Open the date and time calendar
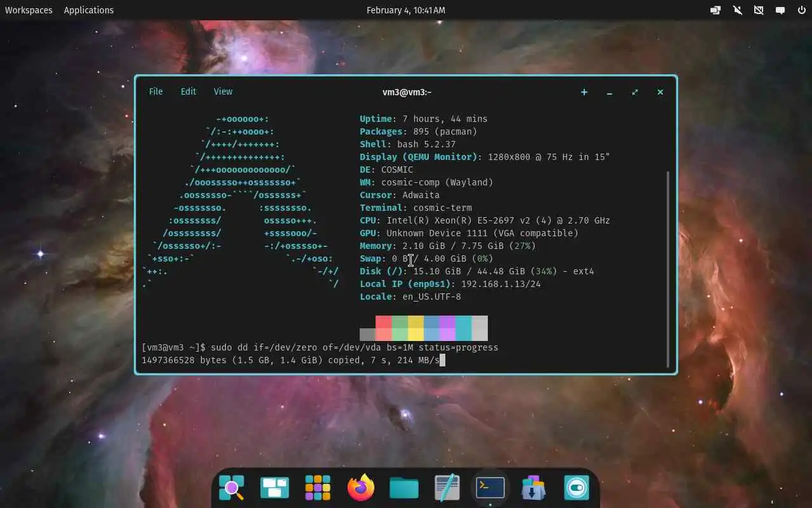 point(406,10)
